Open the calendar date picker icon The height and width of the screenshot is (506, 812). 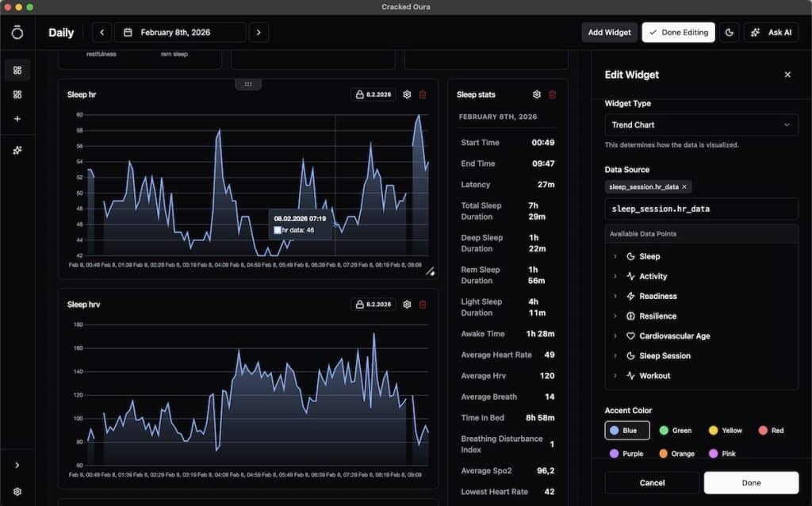pyautogui.click(x=129, y=33)
